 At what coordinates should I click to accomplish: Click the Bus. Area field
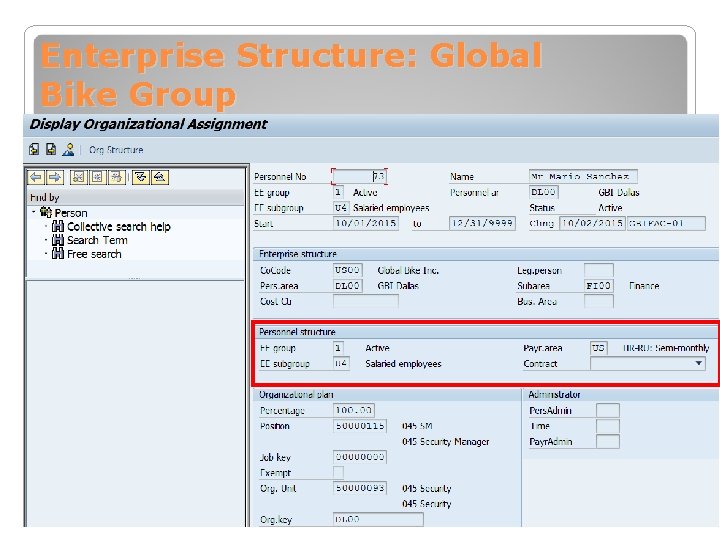tap(599, 301)
